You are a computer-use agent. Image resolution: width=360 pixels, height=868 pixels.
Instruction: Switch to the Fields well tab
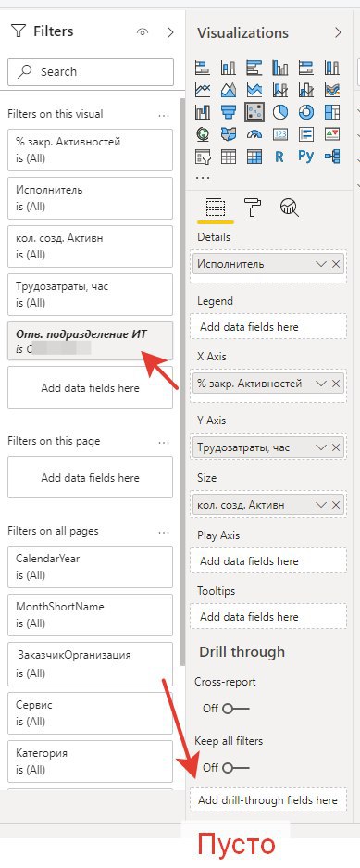(215, 208)
